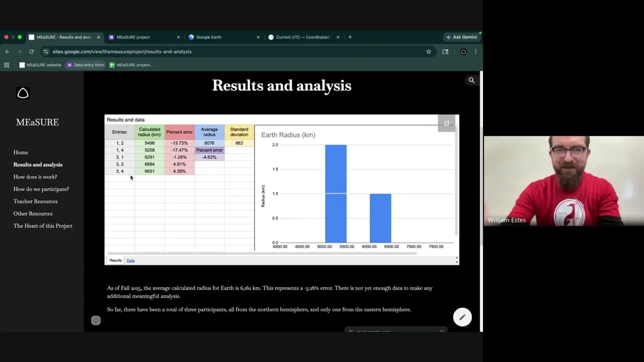Image resolution: width=644 pixels, height=362 pixels.
Task: Click the MEaSURE site title
Action: tap(37, 122)
